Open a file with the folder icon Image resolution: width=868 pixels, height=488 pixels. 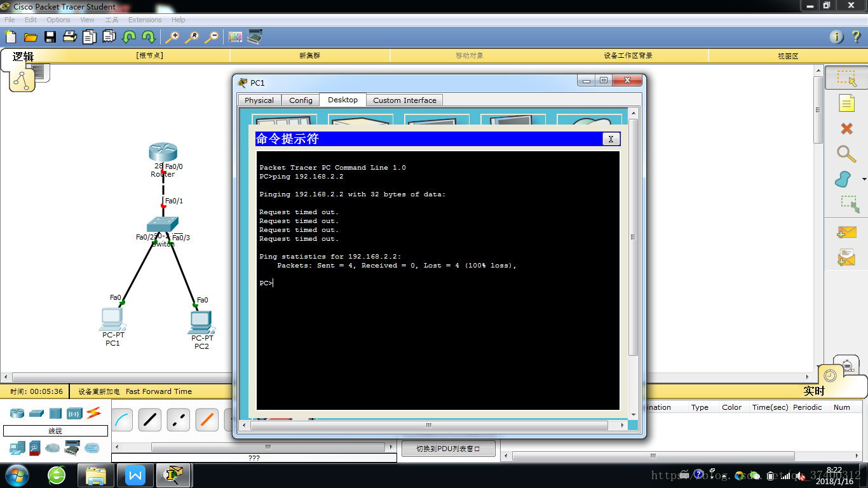tap(31, 37)
